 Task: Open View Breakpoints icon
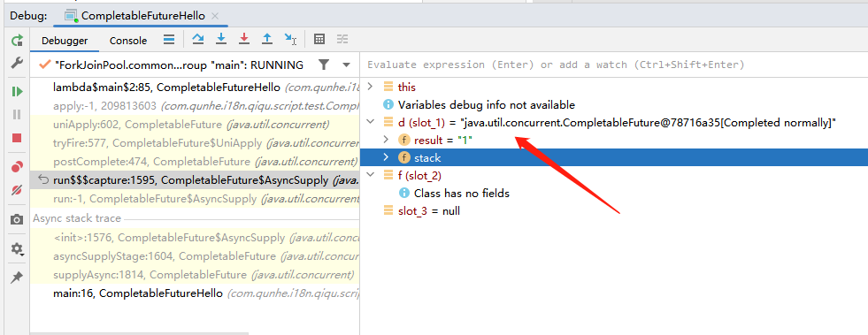tap(17, 166)
